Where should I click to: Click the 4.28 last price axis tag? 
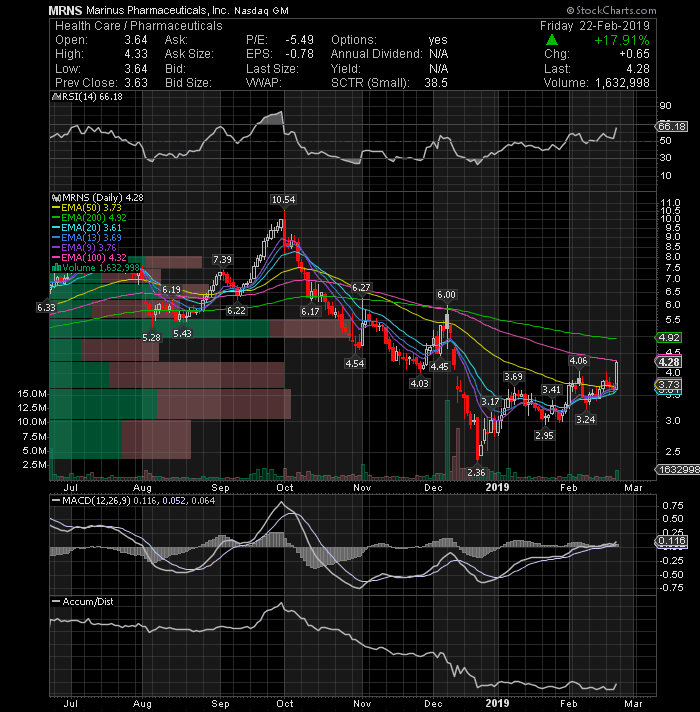[669, 362]
